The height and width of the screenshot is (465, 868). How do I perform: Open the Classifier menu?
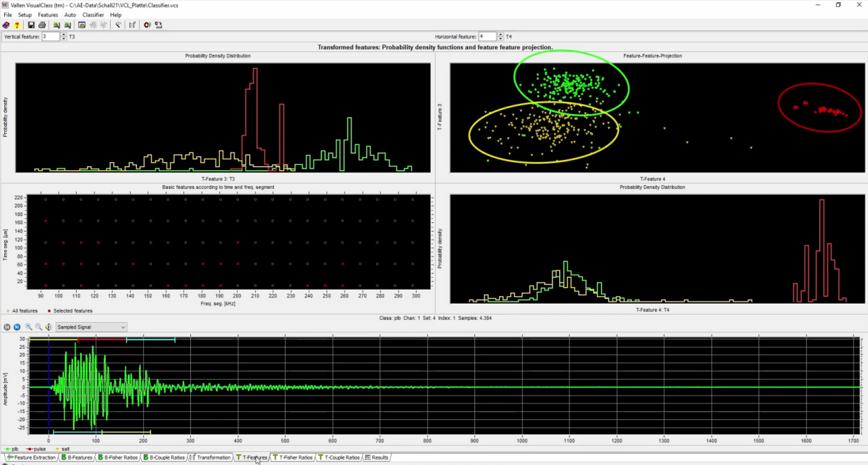pyautogui.click(x=93, y=14)
